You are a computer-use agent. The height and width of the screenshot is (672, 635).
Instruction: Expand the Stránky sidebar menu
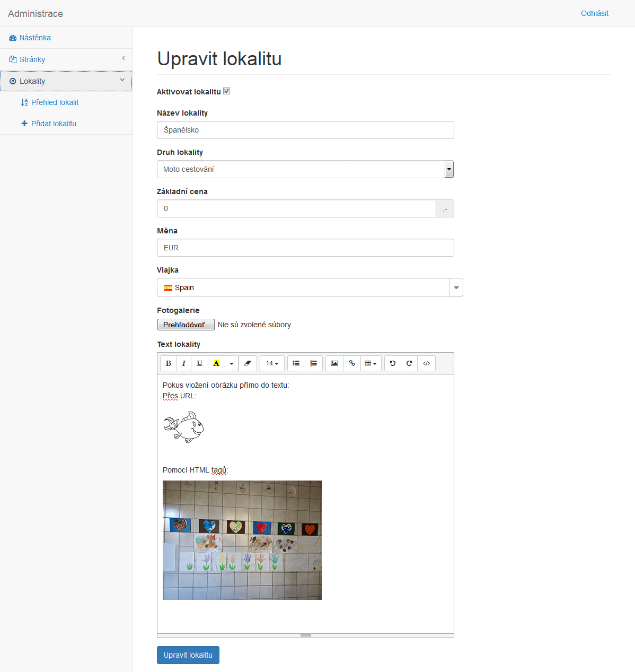(x=66, y=59)
